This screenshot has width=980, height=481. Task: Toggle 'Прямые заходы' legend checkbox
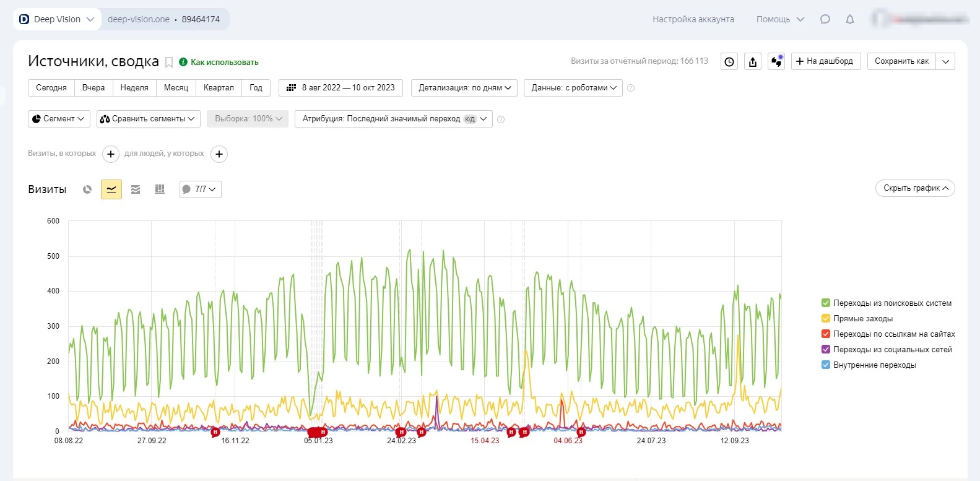click(825, 318)
